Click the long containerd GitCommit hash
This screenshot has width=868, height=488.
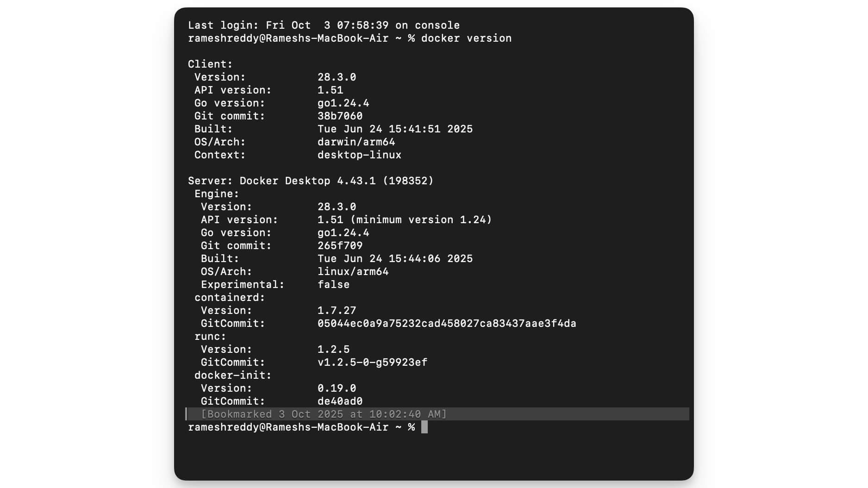[447, 323]
